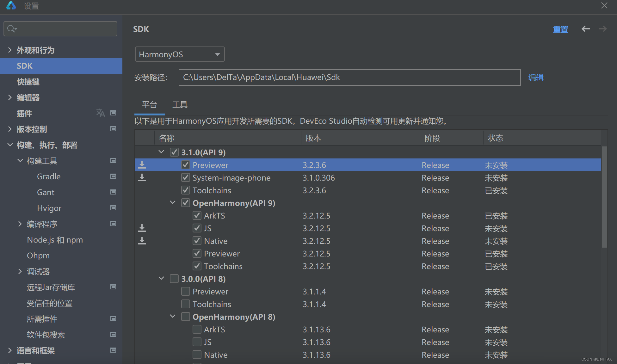
Task: Expand the 外观和行为 settings section
Action: (10, 50)
